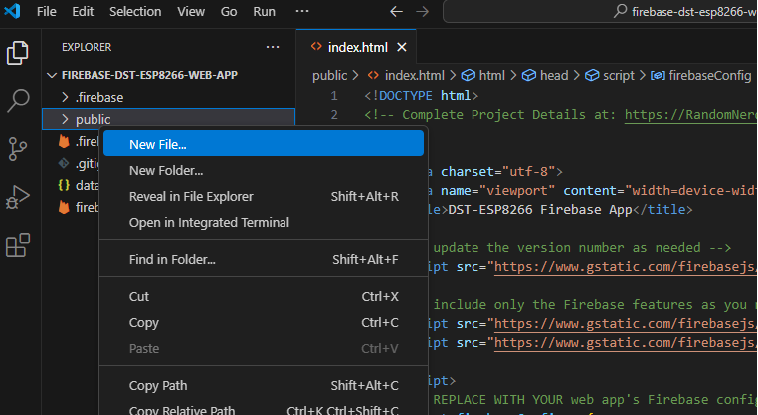Click Open in Integrated Terminal
Screen dimensions: 758x415
click(x=208, y=222)
